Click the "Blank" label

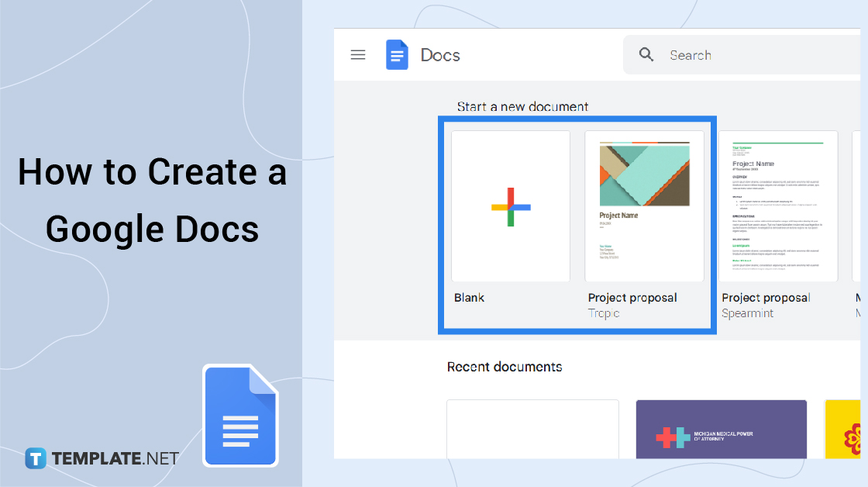click(x=470, y=298)
